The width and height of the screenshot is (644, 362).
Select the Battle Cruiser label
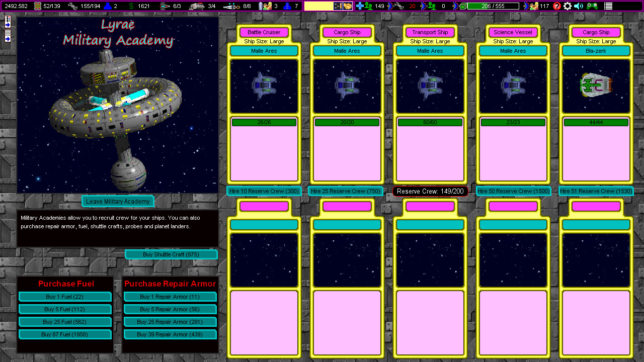(x=264, y=32)
